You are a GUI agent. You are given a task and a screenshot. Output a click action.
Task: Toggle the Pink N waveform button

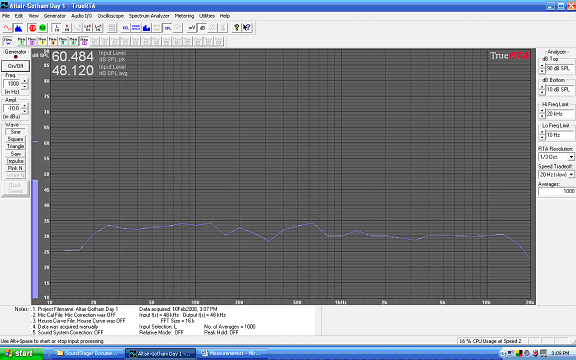[x=15, y=168]
